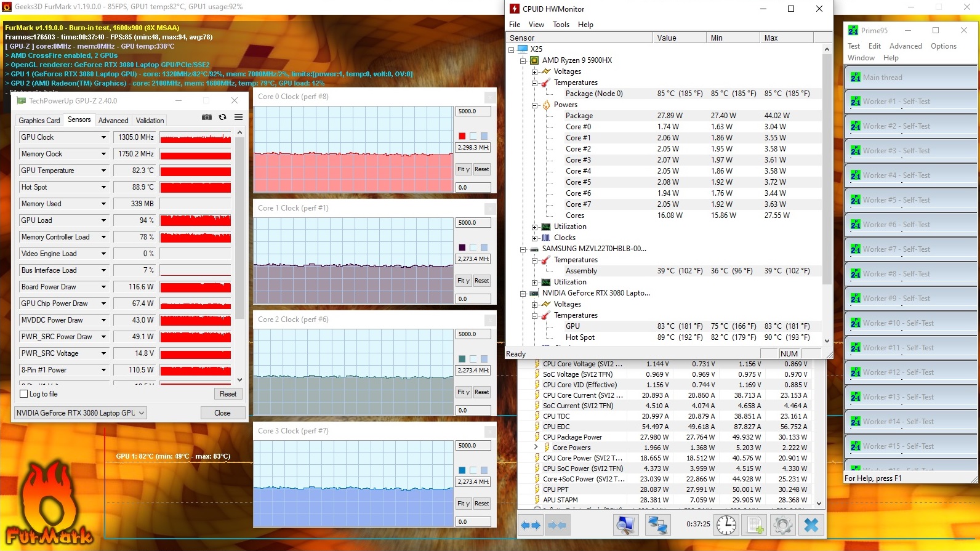Collapse the AMD Ryzen 9 5900HX tree node
The image size is (980, 551).
pos(523,60)
